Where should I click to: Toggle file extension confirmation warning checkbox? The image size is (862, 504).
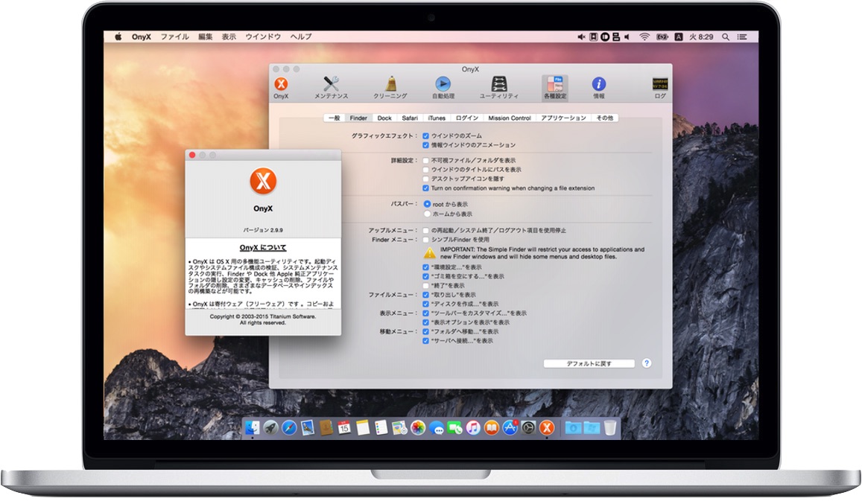point(425,188)
